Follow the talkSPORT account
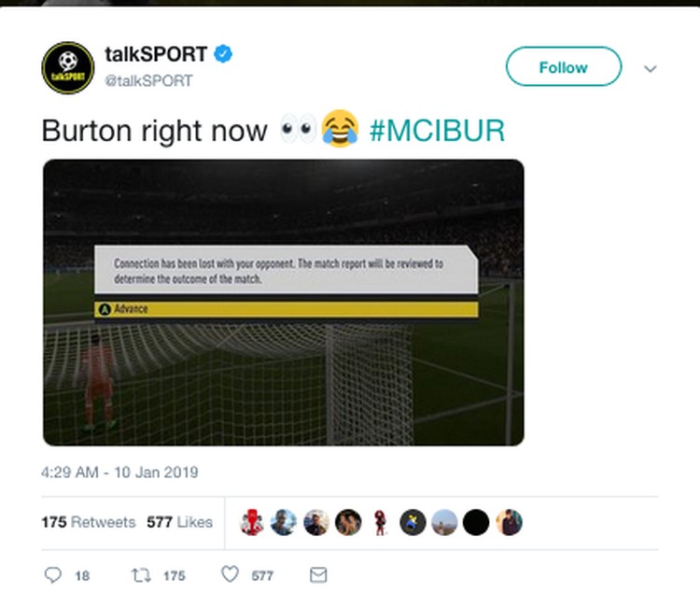The image size is (700, 607). pos(564,66)
